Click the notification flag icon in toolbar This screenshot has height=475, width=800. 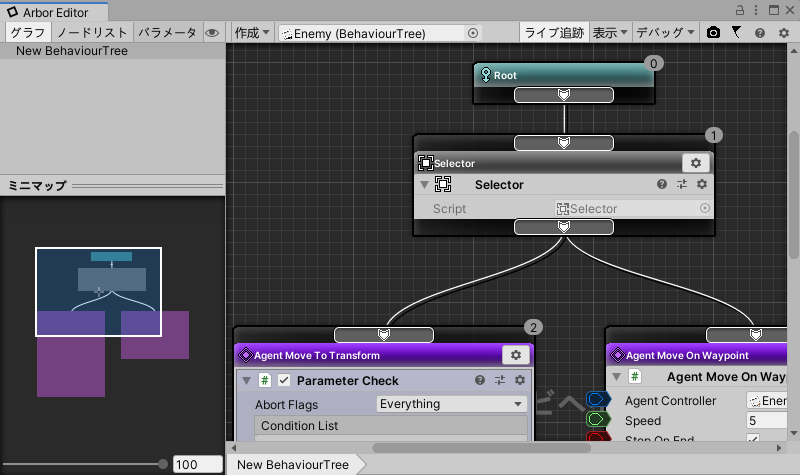[x=736, y=33]
